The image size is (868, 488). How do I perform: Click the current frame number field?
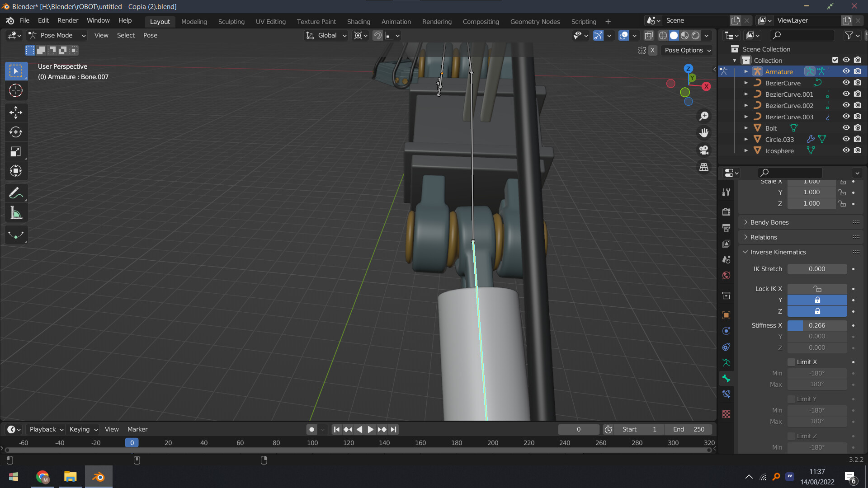pyautogui.click(x=578, y=429)
